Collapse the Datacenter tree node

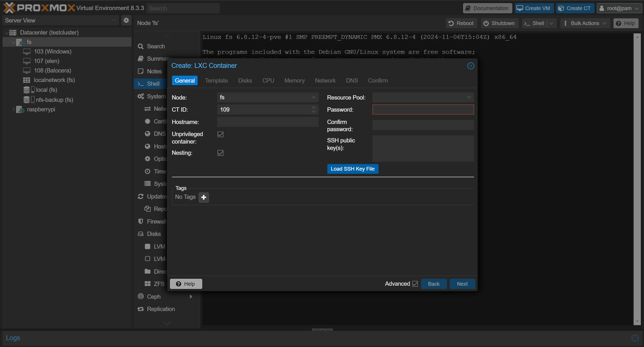pyautogui.click(x=6, y=33)
